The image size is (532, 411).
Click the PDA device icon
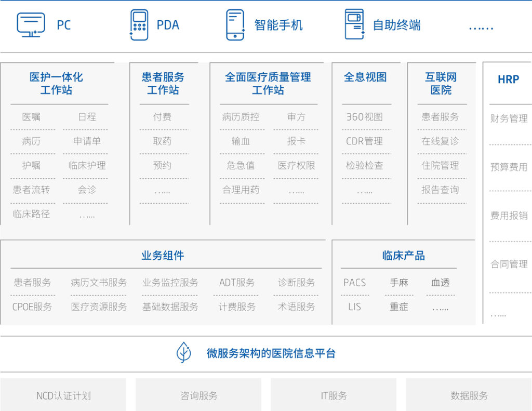[139, 24]
